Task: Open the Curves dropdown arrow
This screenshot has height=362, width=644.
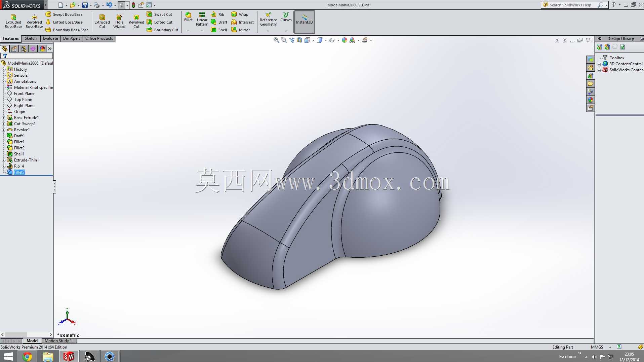Action: (286, 31)
